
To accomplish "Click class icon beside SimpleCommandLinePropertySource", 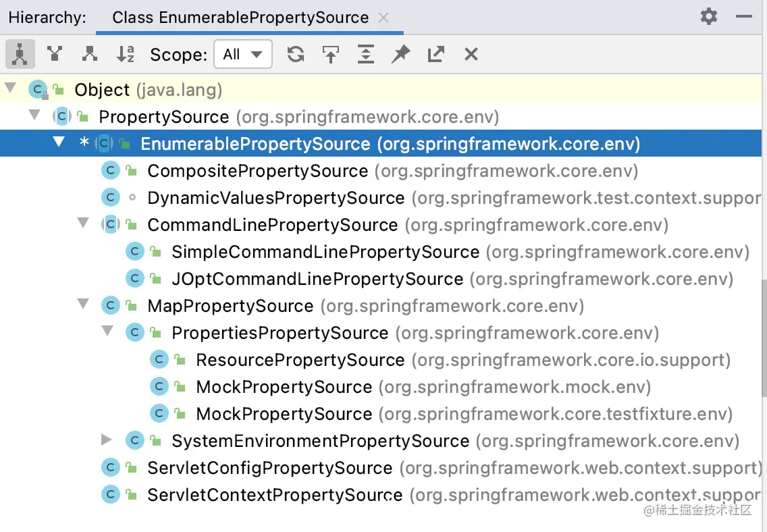I will click(134, 251).
